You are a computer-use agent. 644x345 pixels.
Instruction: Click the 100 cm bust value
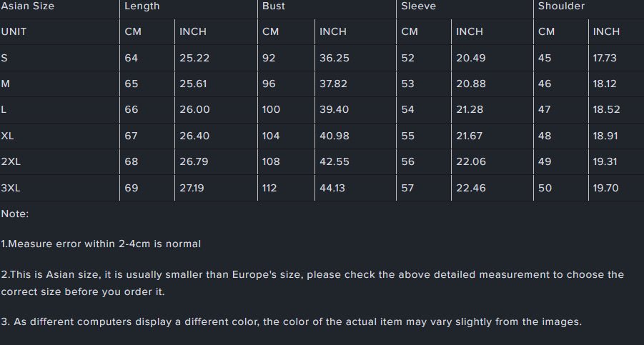[x=272, y=109]
